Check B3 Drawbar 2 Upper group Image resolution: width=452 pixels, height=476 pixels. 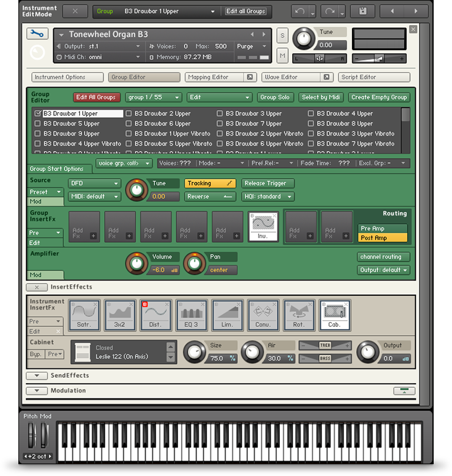click(x=128, y=114)
